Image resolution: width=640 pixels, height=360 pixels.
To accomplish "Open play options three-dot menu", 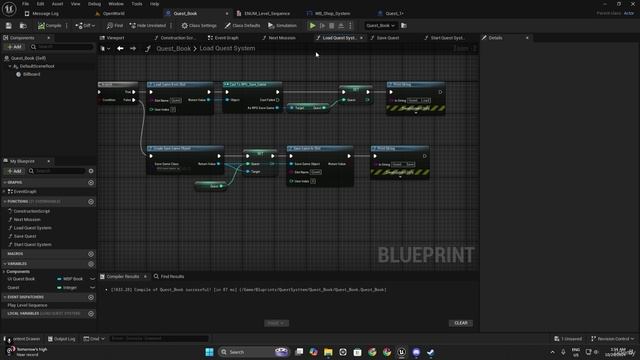I will coord(350,26).
